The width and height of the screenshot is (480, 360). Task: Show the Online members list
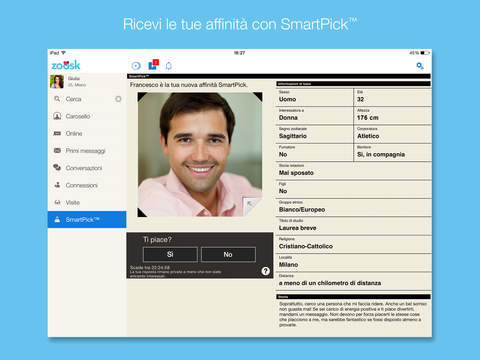tap(87, 133)
